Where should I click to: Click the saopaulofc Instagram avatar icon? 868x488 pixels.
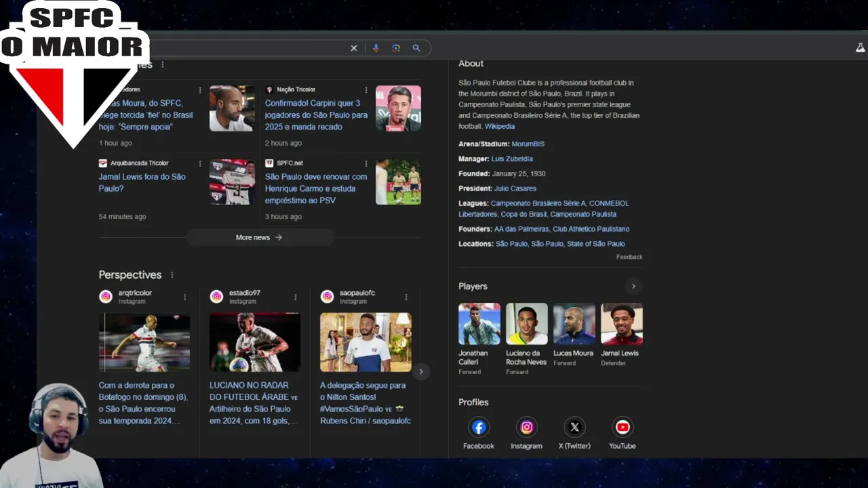tap(327, 297)
